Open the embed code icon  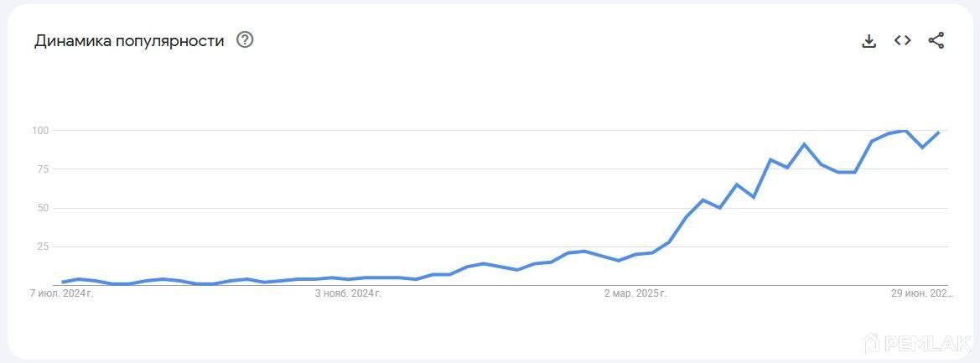tap(903, 40)
